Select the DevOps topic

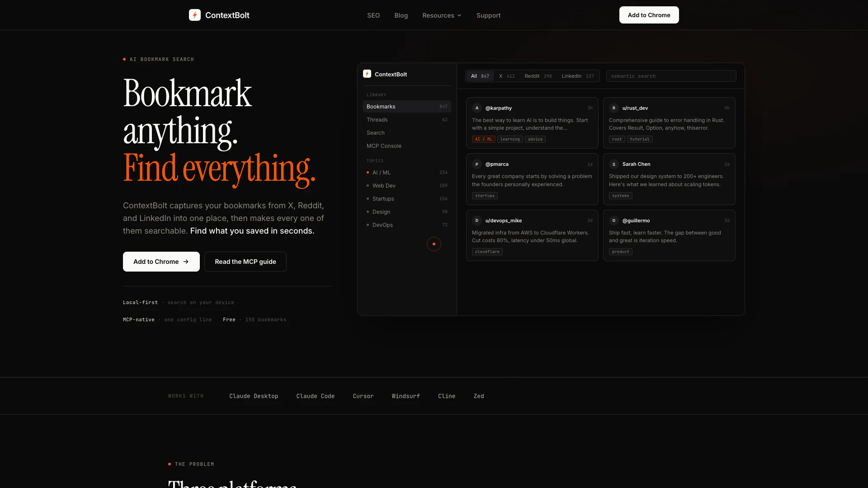coord(407,225)
